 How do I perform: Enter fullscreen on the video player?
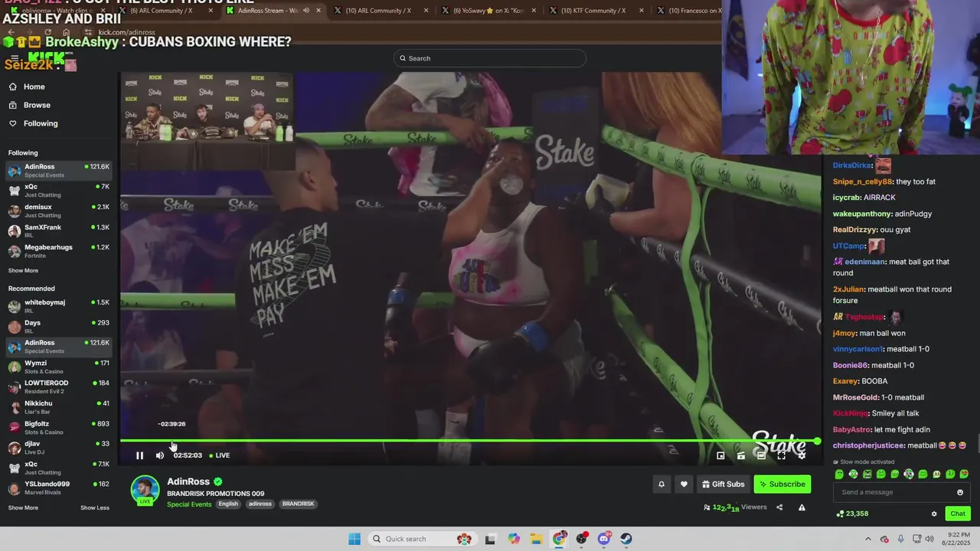pyautogui.click(x=781, y=455)
